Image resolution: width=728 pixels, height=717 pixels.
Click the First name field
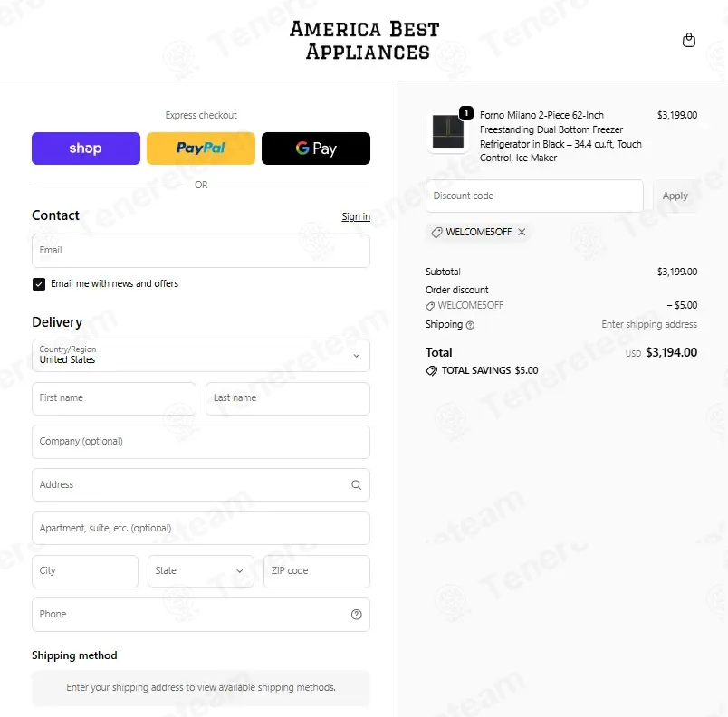pos(114,398)
